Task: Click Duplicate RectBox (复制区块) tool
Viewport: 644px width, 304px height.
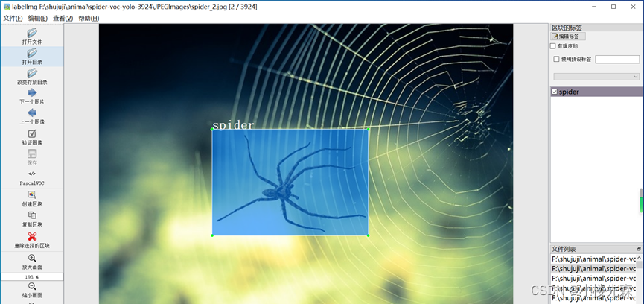Action: tap(32, 215)
